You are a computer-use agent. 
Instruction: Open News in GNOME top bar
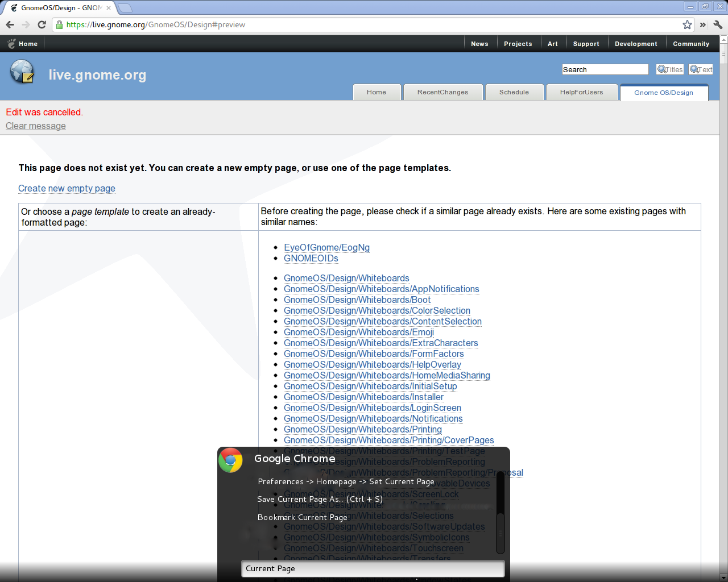[479, 44]
